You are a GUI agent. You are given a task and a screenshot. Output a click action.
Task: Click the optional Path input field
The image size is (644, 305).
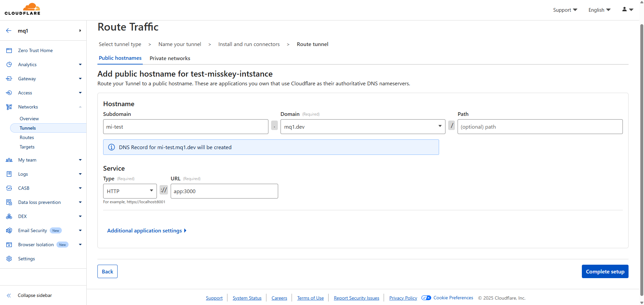click(x=540, y=127)
